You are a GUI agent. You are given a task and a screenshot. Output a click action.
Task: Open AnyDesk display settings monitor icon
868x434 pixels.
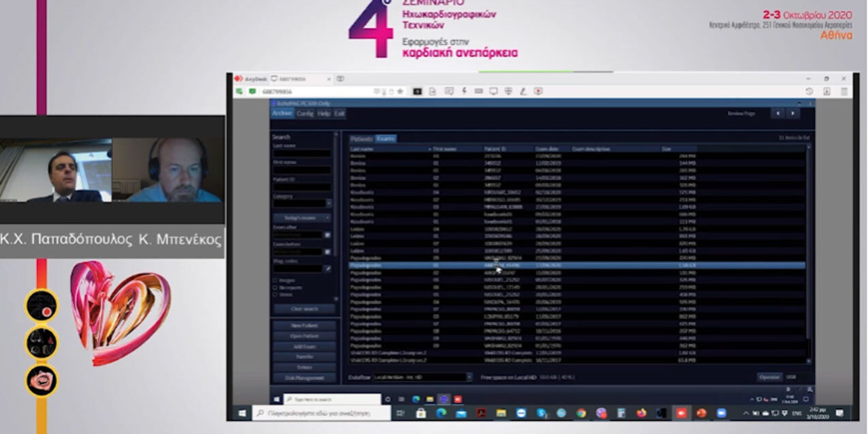pos(493,91)
